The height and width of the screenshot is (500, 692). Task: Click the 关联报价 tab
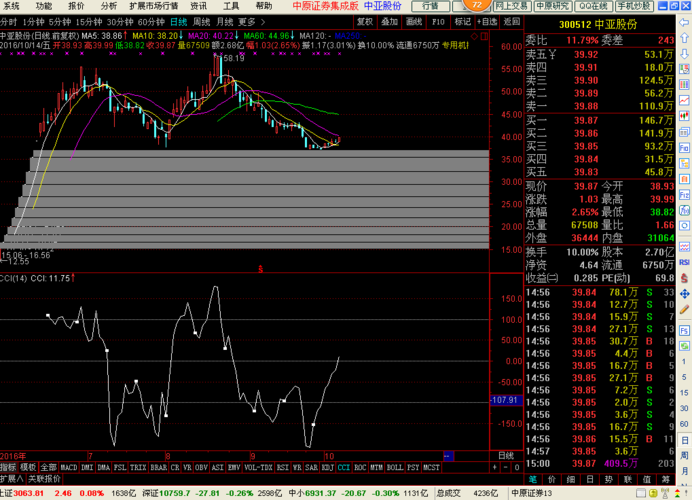44,479
